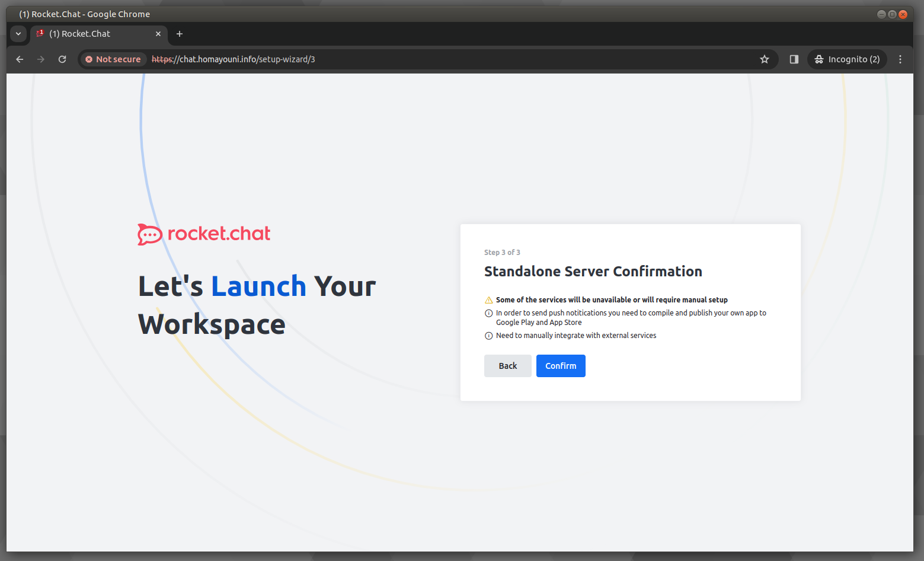The height and width of the screenshot is (561, 924).
Task: Click the 'Step 3 of 3' text
Action: pos(502,253)
